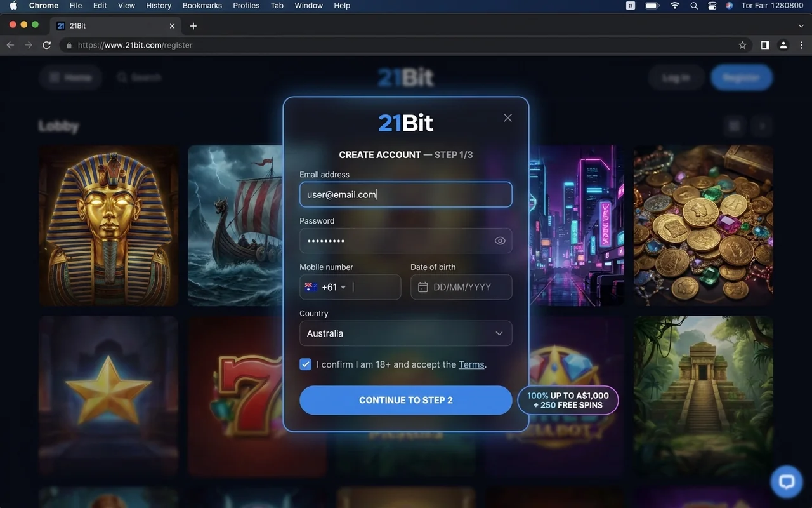Click the DD/MM/YYYY date field
This screenshot has width=812, height=508.
461,287
